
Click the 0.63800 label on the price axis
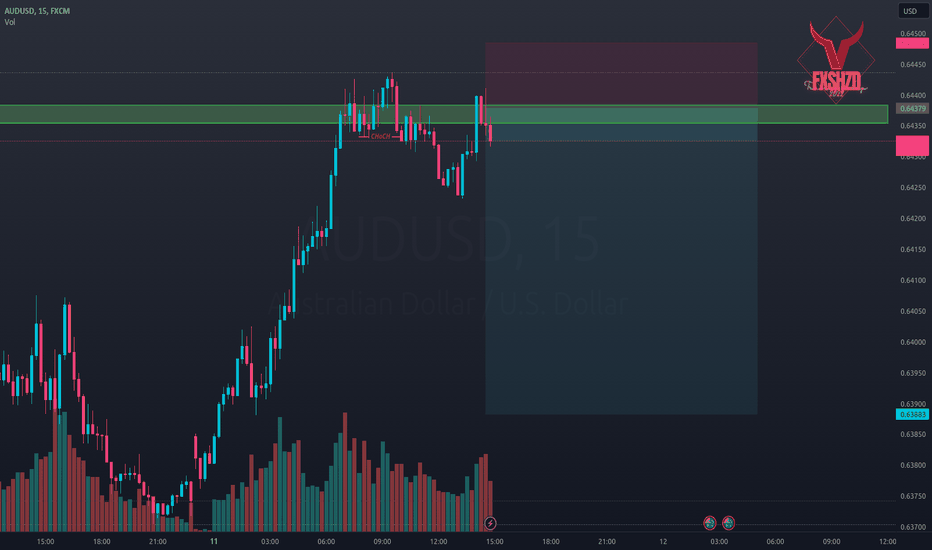coord(912,465)
